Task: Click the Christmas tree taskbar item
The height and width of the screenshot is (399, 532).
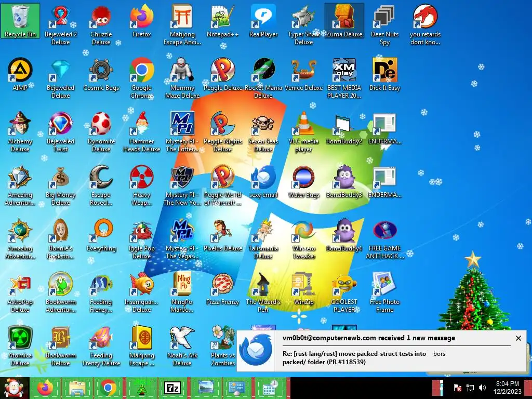Action: point(141,388)
